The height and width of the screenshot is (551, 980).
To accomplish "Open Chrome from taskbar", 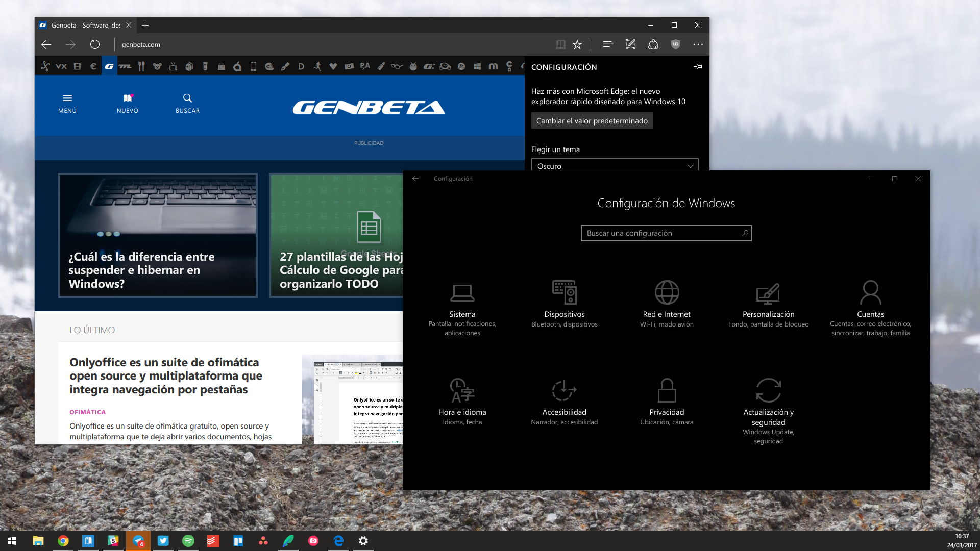I will point(63,541).
